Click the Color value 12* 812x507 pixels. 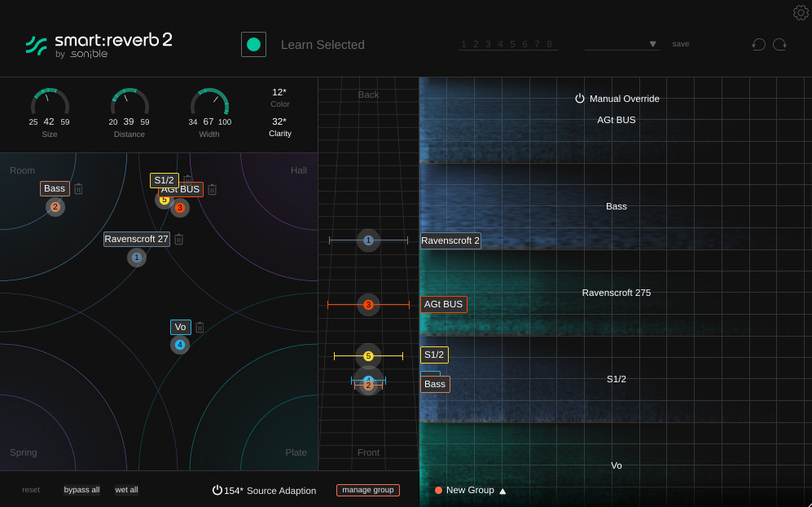click(279, 92)
